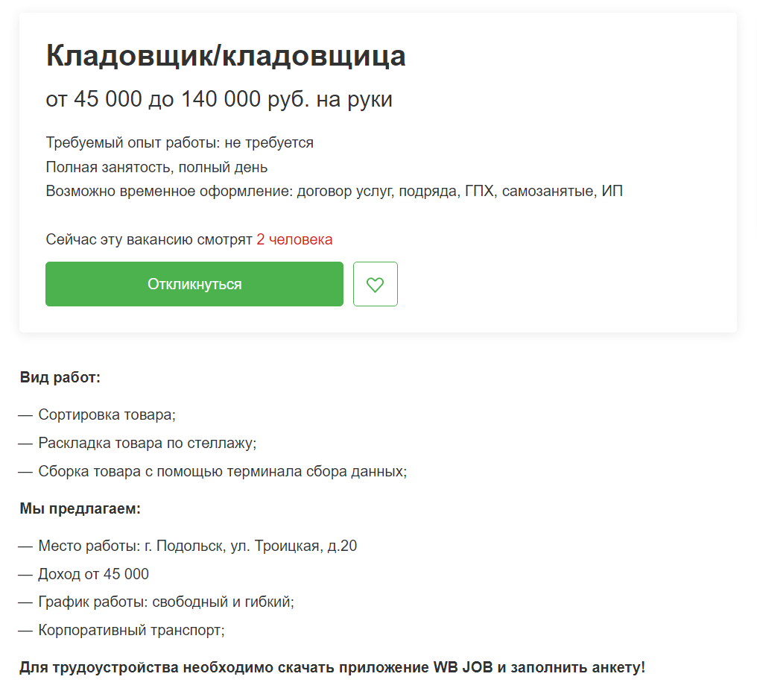Click 'Полная занятость, полный день' text
Screen dimensions: 757x700
click(156, 167)
